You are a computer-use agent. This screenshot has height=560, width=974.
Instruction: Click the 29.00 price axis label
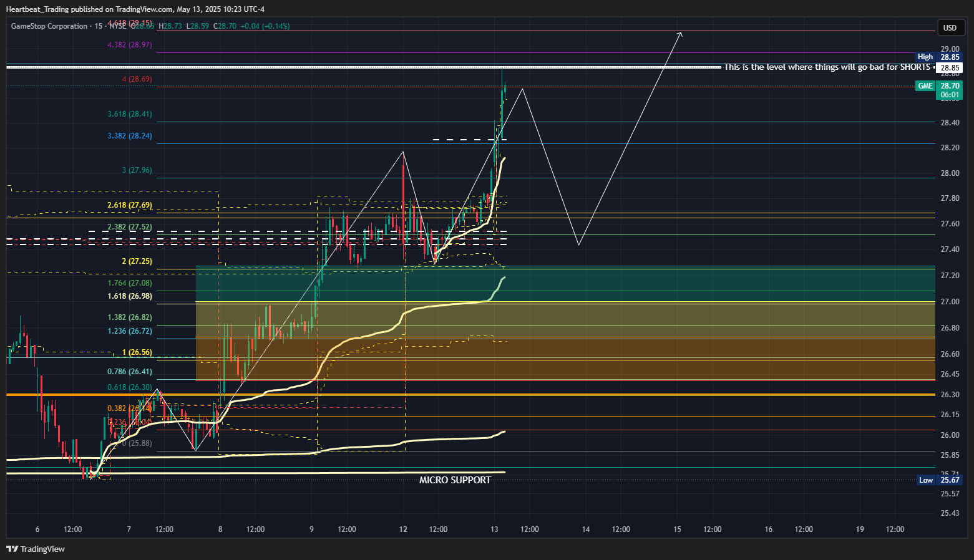950,49
